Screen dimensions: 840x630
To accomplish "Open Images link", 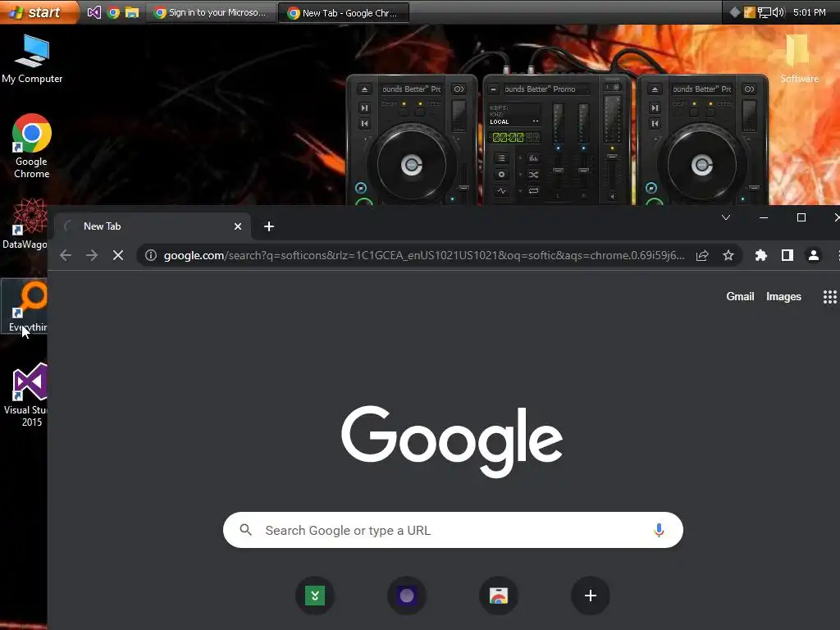I will point(783,297).
